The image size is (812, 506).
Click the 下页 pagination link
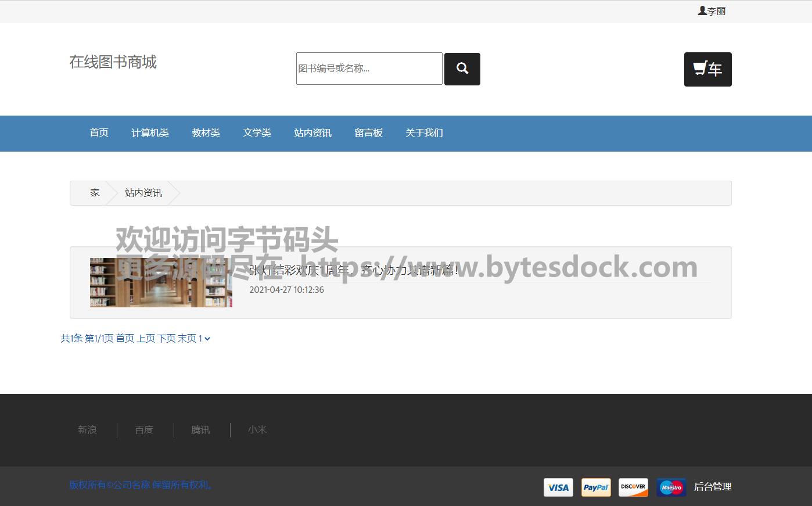pyautogui.click(x=166, y=339)
